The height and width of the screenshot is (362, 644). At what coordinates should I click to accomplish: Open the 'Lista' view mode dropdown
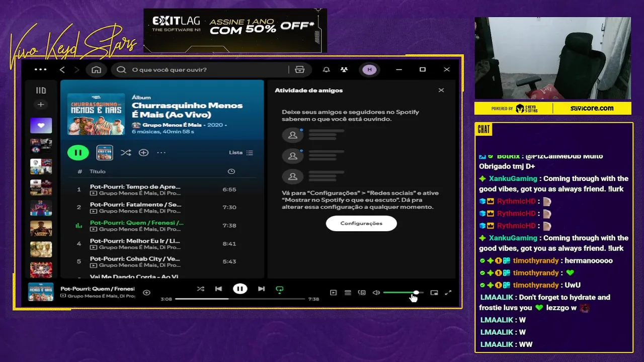coord(241,152)
